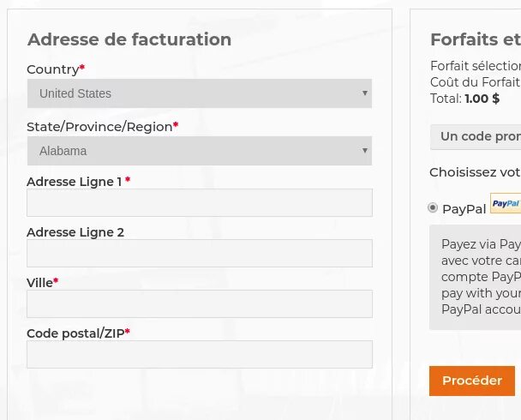
Task: Select the PayPal radio button
Action: point(433,208)
